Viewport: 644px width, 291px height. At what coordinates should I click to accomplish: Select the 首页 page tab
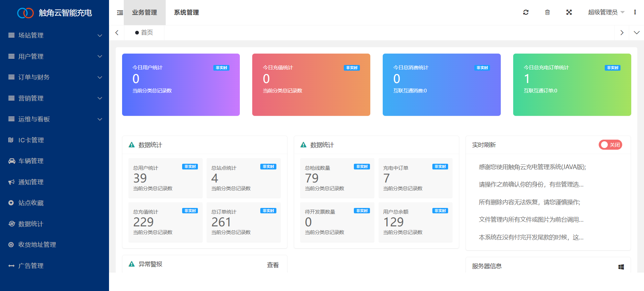pos(144,33)
